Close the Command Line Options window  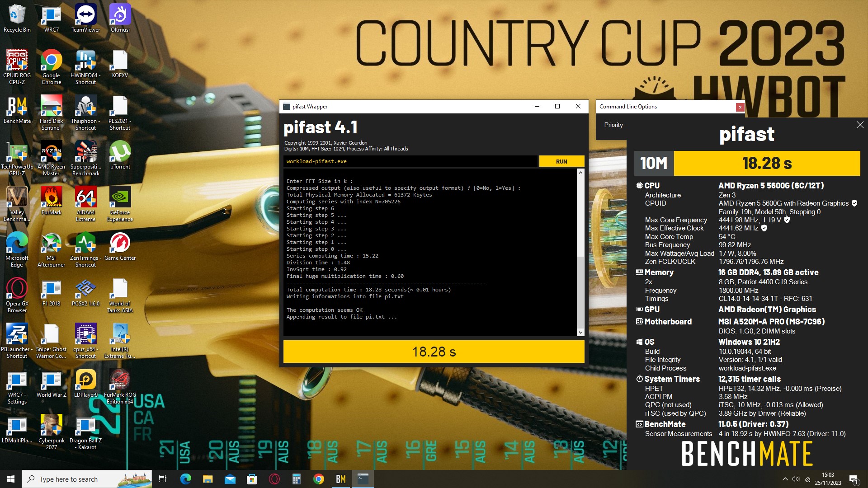pyautogui.click(x=740, y=107)
